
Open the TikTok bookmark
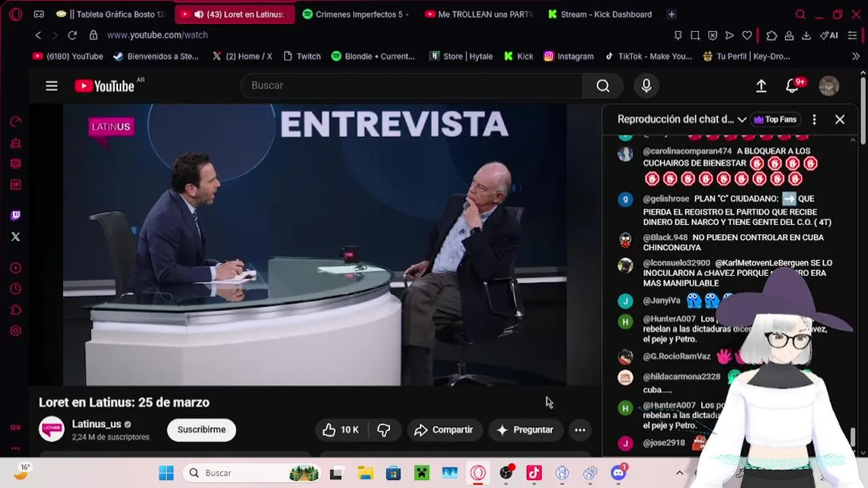coord(648,56)
